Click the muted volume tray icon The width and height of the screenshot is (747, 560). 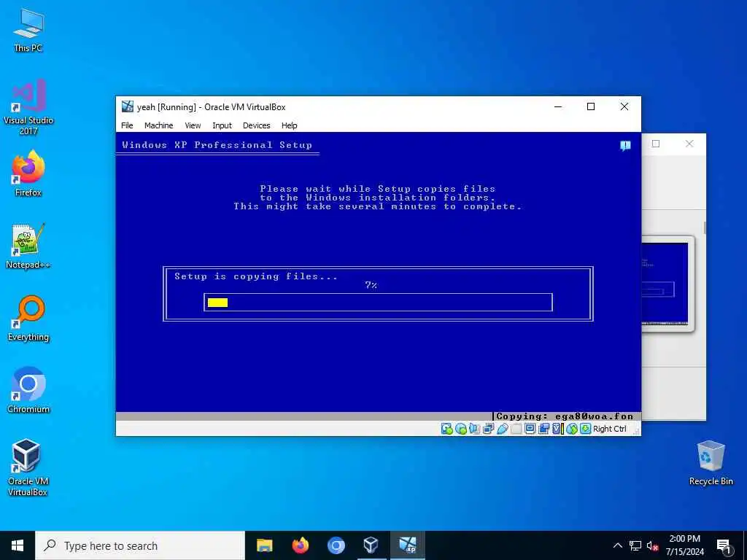652,545
